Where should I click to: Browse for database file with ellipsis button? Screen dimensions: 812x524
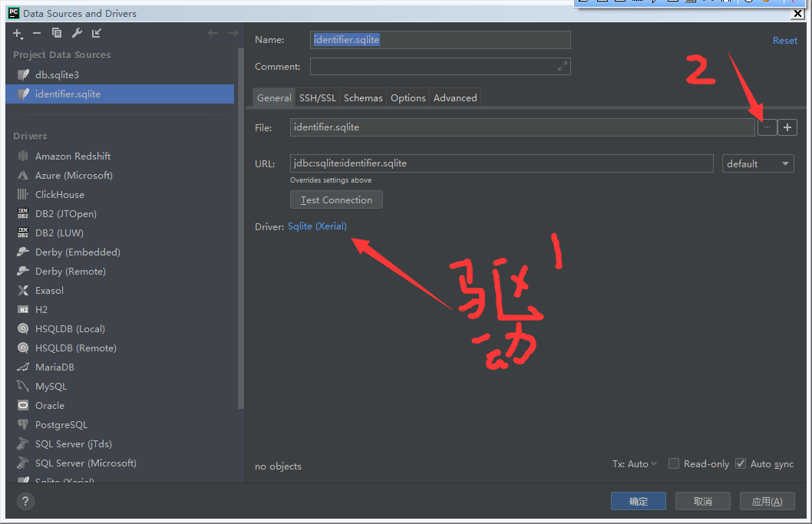[767, 127]
